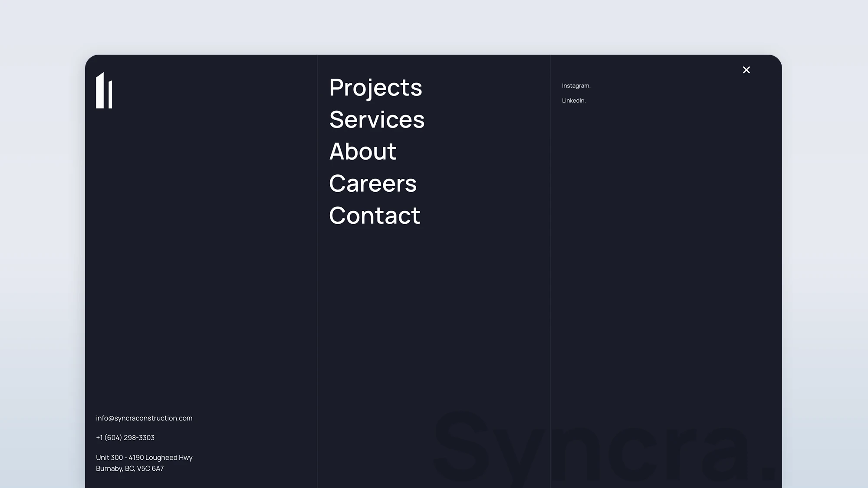Image resolution: width=868 pixels, height=488 pixels.
Task: Open the LinkedIn social link
Action: point(573,101)
